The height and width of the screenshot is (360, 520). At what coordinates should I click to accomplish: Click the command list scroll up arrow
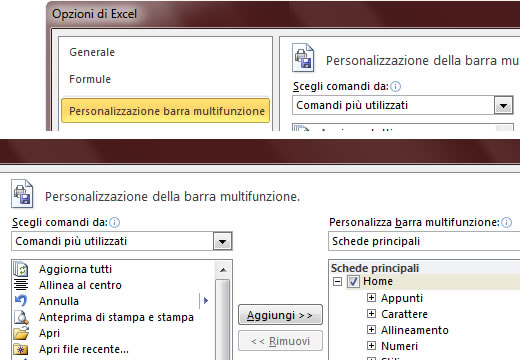[x=223, y=269]
